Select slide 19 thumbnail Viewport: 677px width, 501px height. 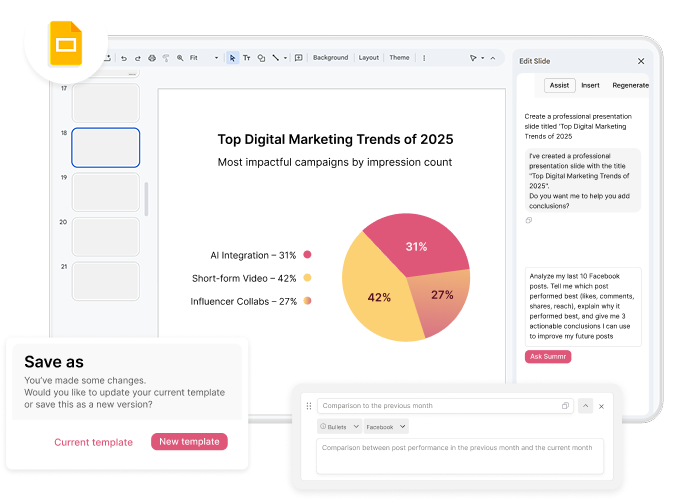click(x=106, y=192)
